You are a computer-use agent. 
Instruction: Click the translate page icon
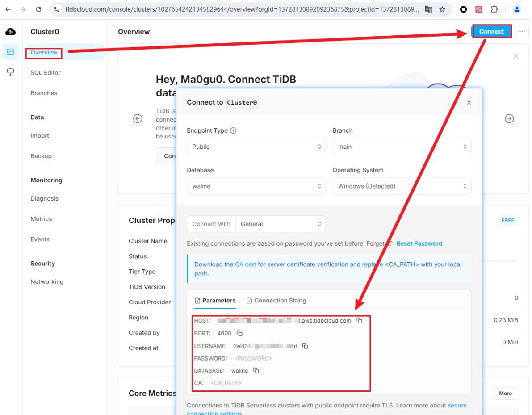pyautogui.click(x=428, y=9)
